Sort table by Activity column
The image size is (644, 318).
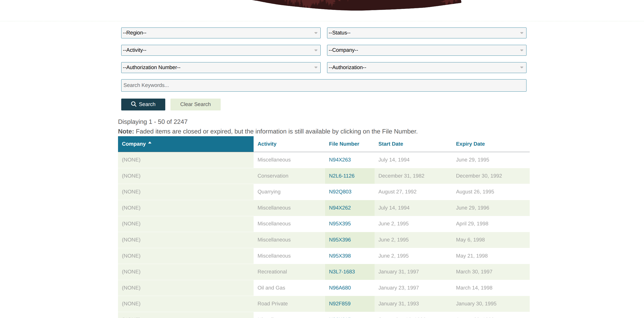coord(267,144)
